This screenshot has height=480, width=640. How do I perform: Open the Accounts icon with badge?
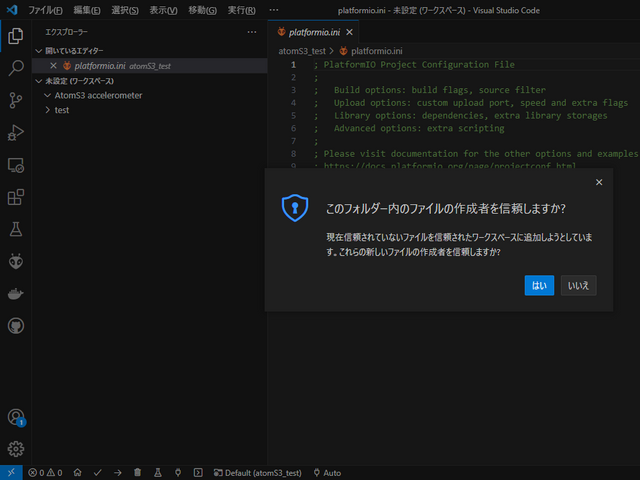pyautogui.click(x=16, y=418)
